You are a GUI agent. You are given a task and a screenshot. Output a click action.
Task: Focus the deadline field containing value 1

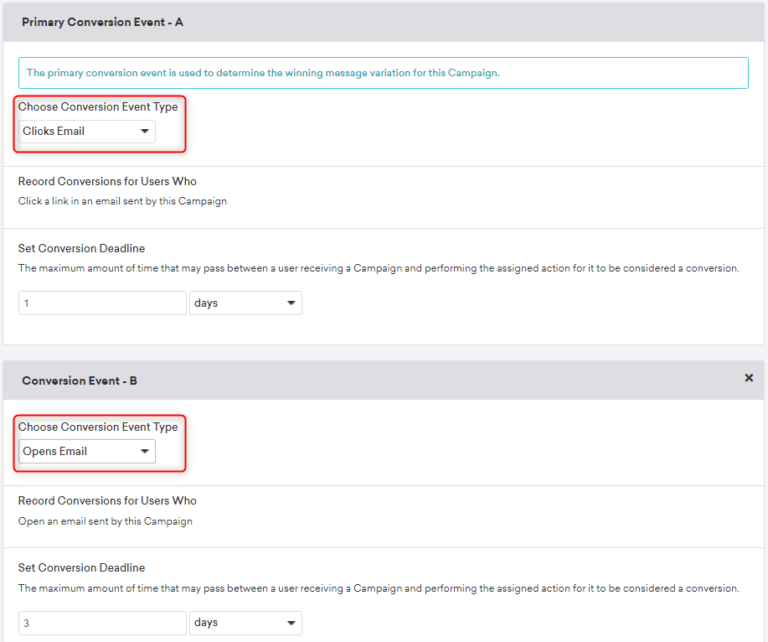pyautogui.click(x=102, y=303)
